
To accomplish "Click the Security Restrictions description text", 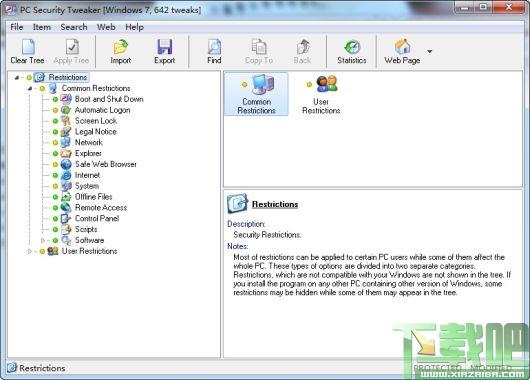I will [267, 235].
